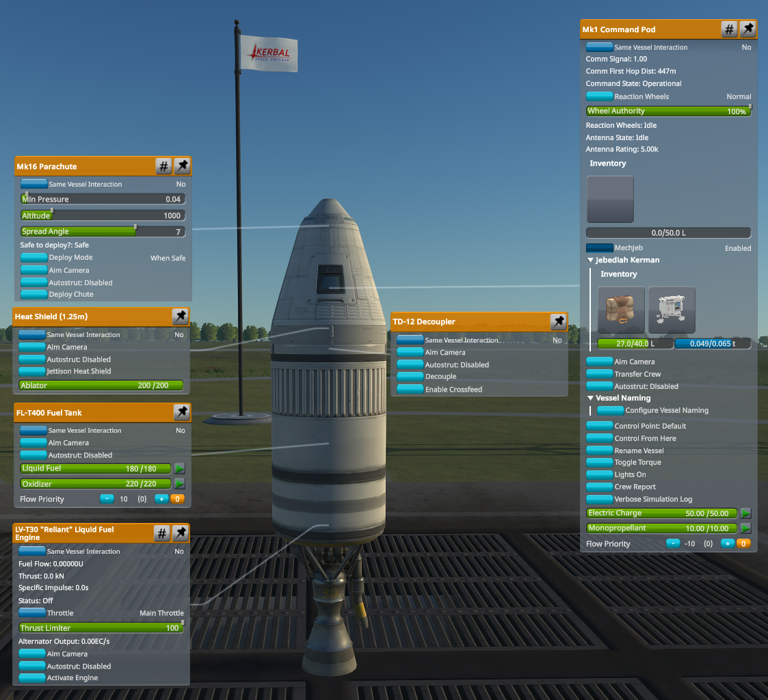Enable Verbose Simulation Log

(x=600, y=499)
